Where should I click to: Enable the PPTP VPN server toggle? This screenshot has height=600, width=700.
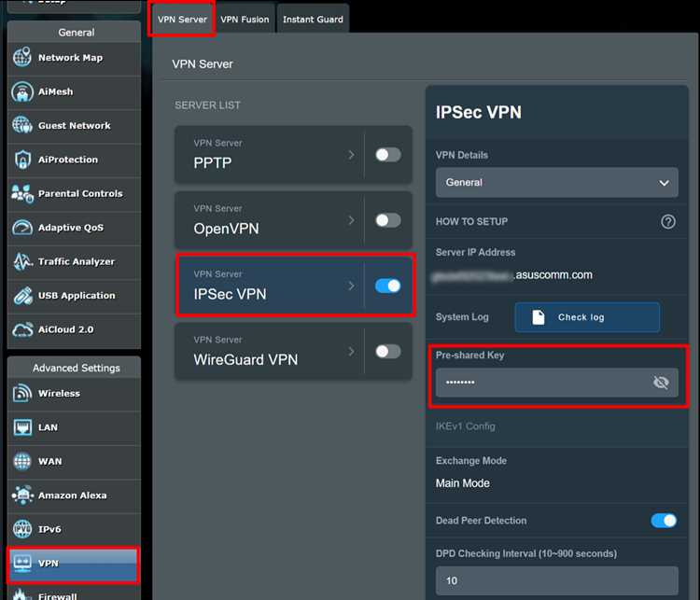coord(388,155)
